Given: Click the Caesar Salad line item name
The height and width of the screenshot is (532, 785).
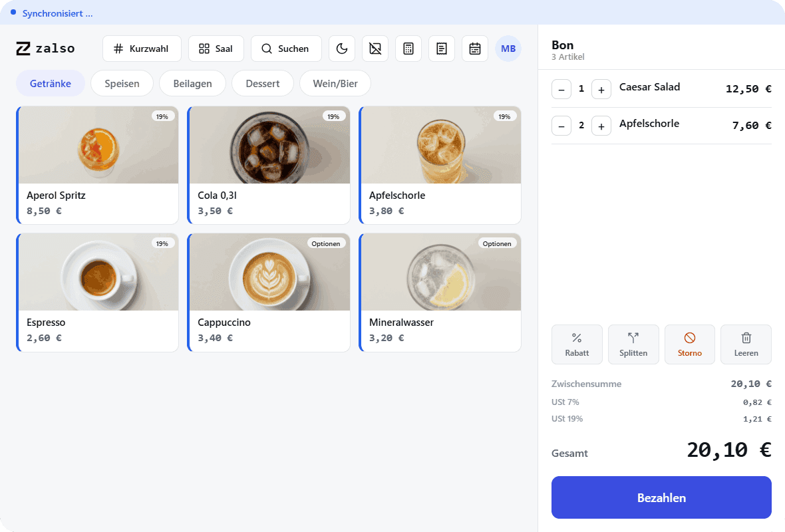Looking at the screenshot, I should point(649,87).
